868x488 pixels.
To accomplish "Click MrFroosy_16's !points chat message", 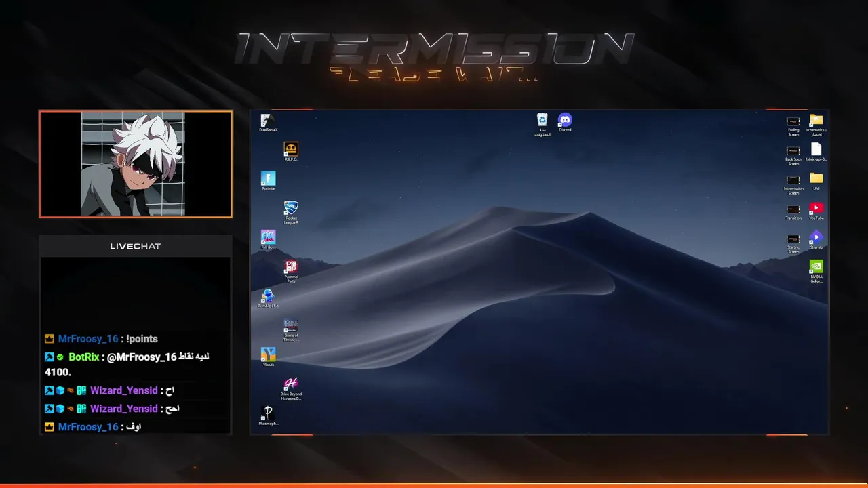I will [142, 339].
